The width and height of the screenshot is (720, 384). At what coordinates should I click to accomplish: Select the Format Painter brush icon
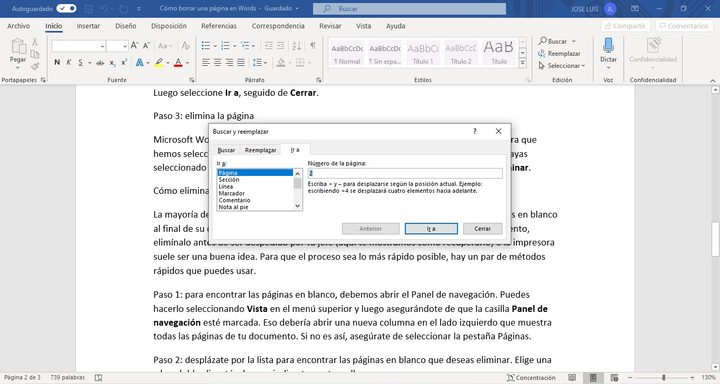point(35,66)
